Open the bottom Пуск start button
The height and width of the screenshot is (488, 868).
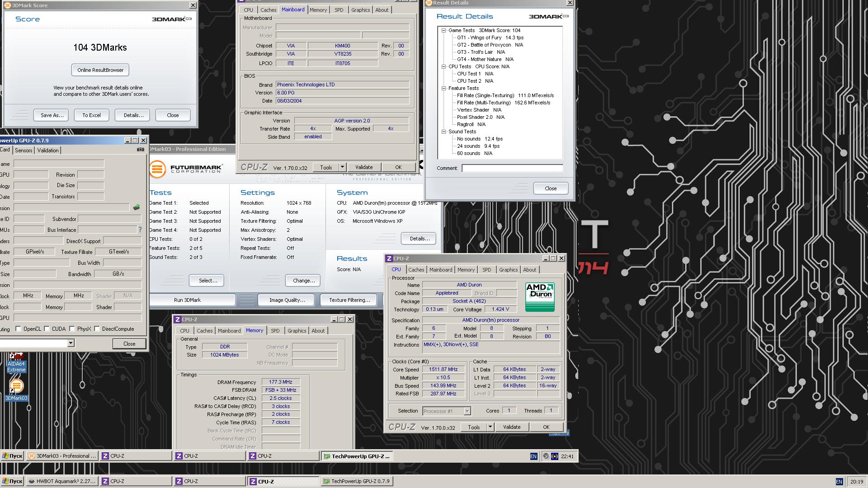click(12, 481)
